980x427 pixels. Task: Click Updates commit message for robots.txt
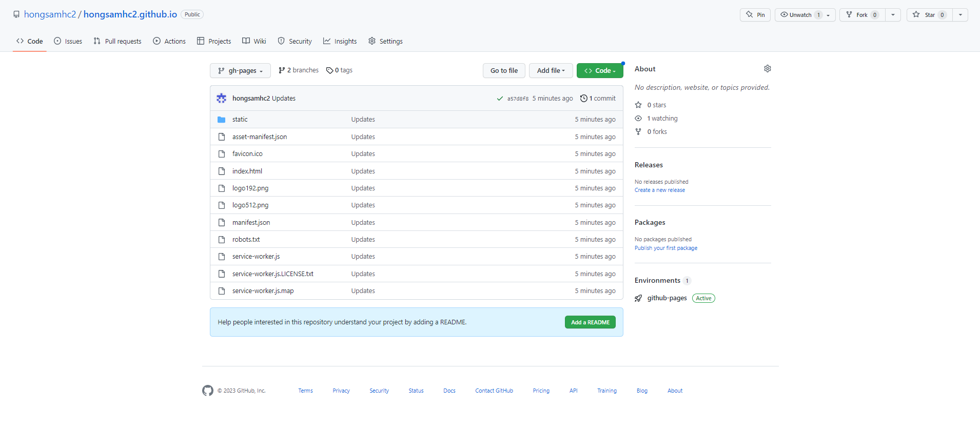coord(363,240)
